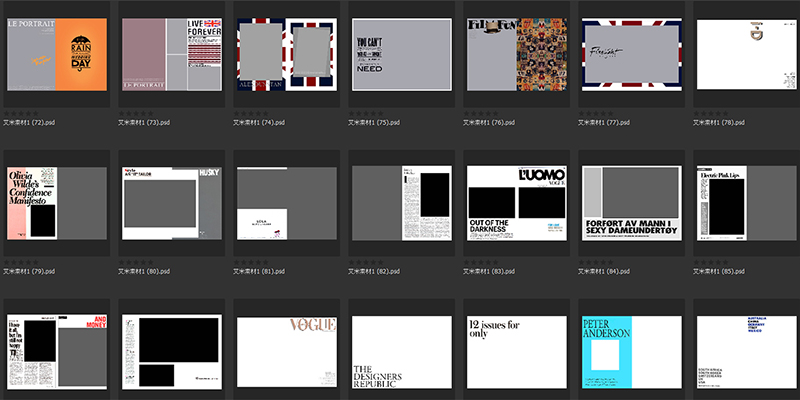Select the Film Fun patterned thumbnail
This screenshot has width=800, height=400.
[517, 55]
